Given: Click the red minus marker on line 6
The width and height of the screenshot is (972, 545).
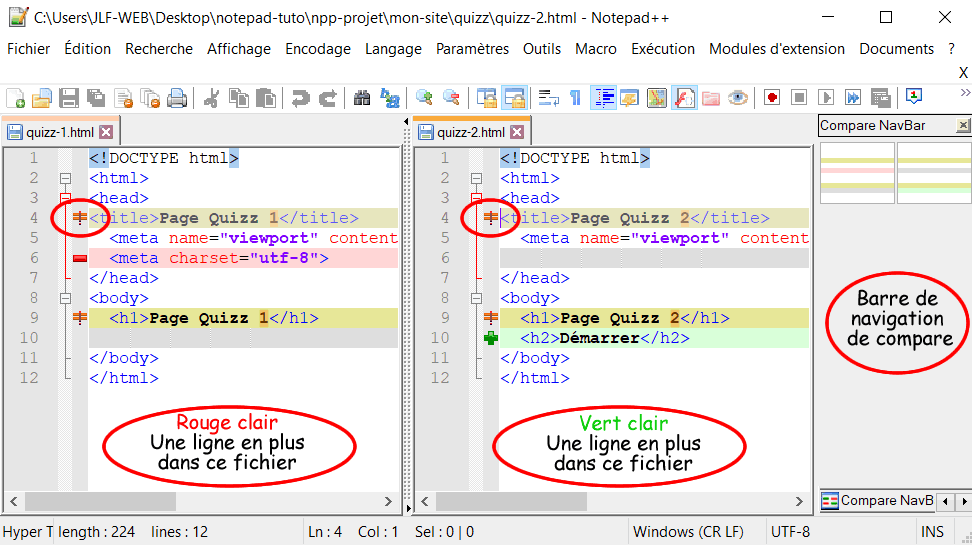Looking at the screenshot, I should pyautogui.click(x=79, y=258).
